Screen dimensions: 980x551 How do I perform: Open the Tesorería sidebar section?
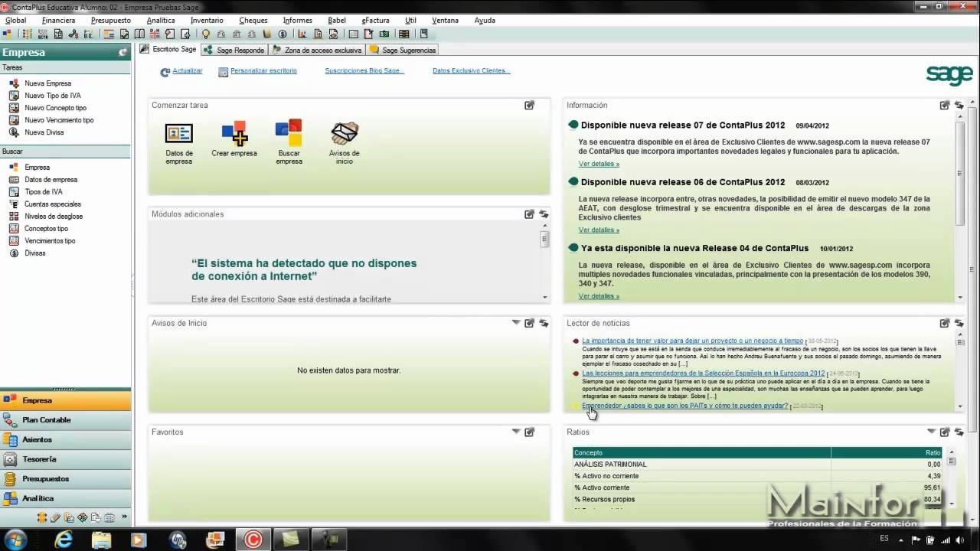(65, 459)
